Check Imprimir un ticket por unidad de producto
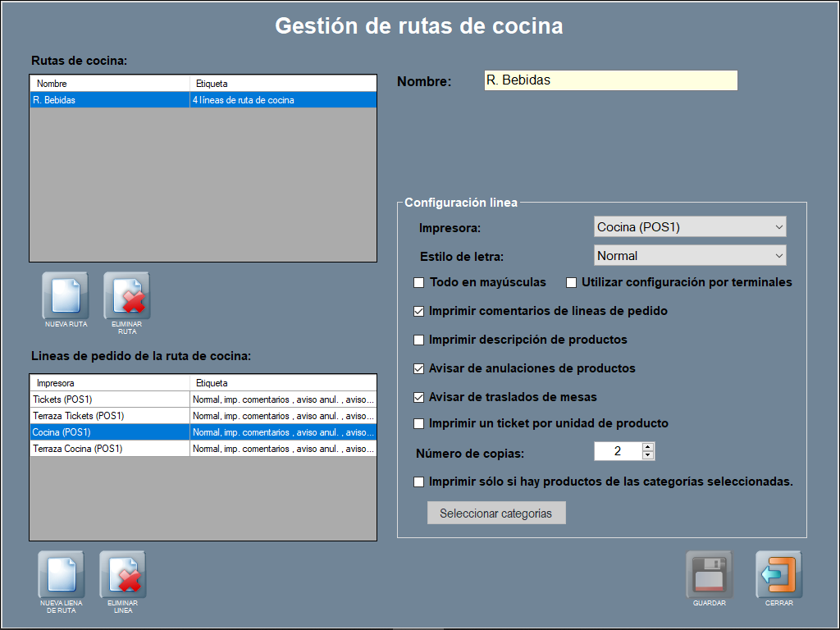Screen dimensions: 840x630 (419, 424)
